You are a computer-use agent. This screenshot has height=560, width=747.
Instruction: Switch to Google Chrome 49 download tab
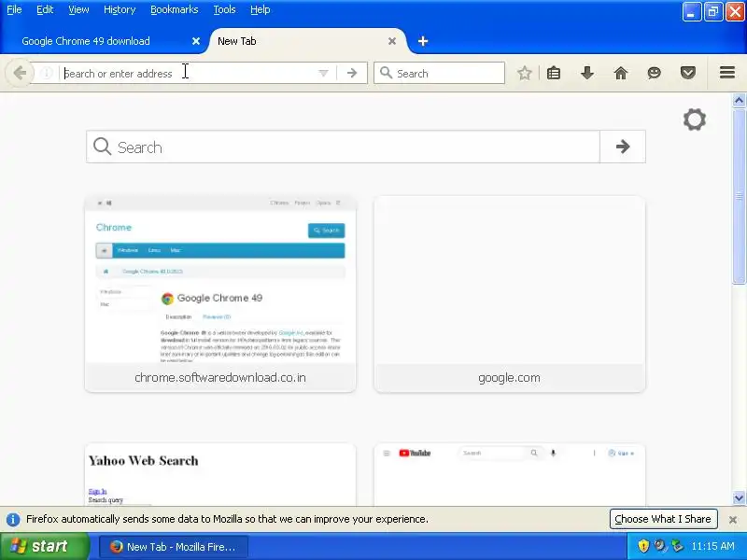pos(103,41)
